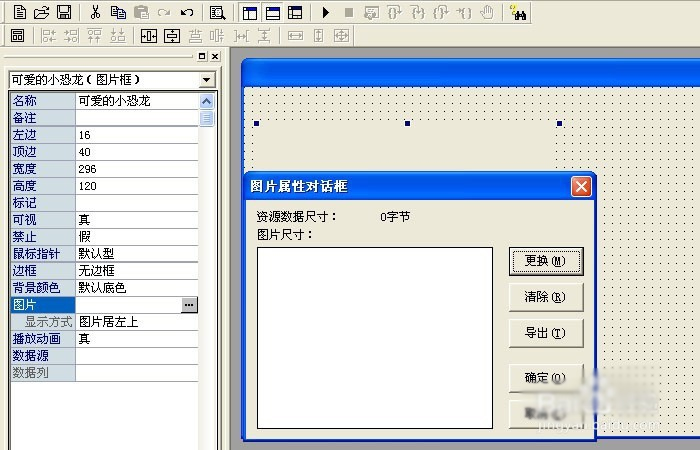Click the 更换 button in the dialog
Image resolution: width=700 pixels, height=450 pixels.
tap(545, 260)
